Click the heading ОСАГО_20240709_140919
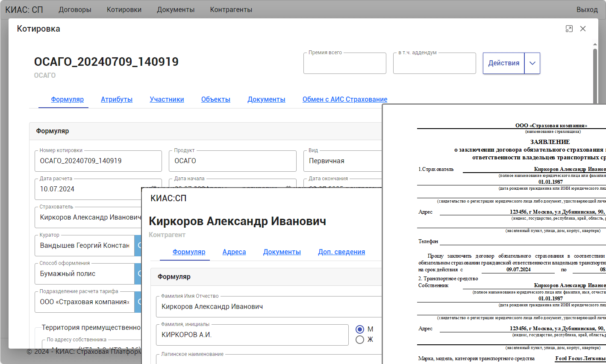This screenshot has width=606, height=364. (106, 62)
